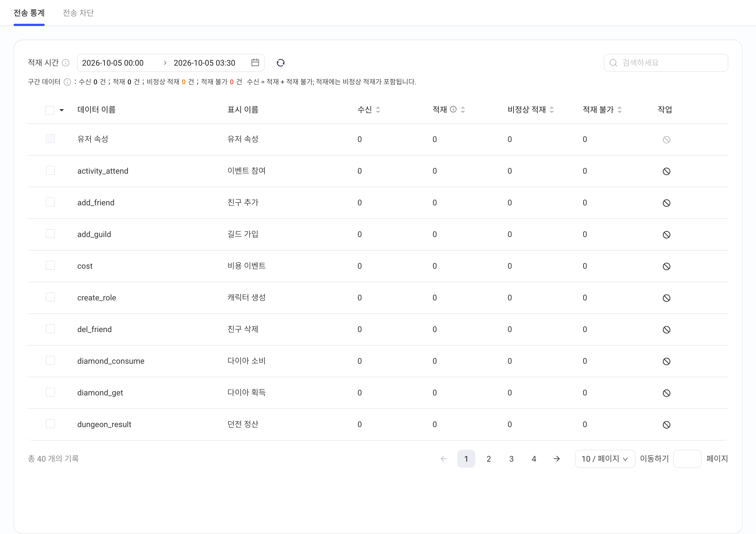
Task: Click the next page arrow
Action: tap(557, 458)
